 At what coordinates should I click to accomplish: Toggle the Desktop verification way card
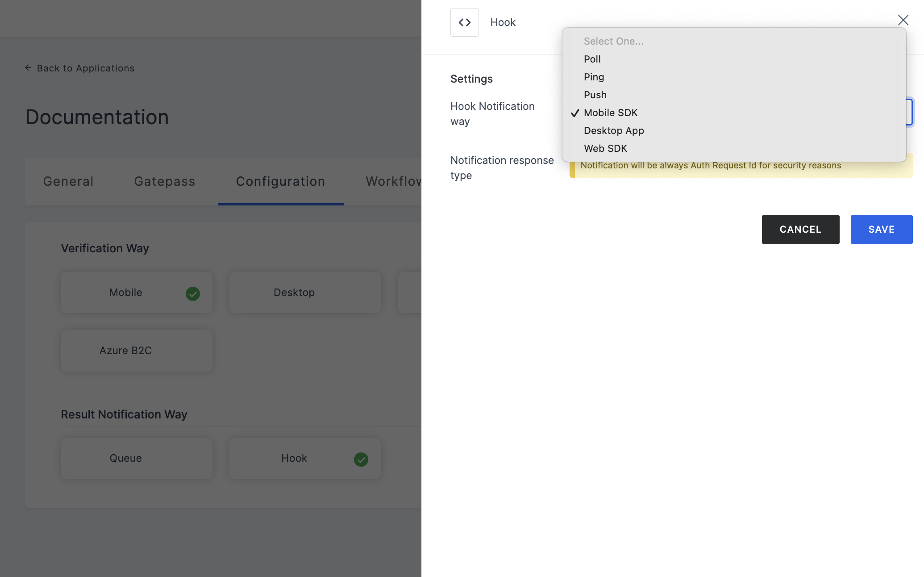point(305,293)
